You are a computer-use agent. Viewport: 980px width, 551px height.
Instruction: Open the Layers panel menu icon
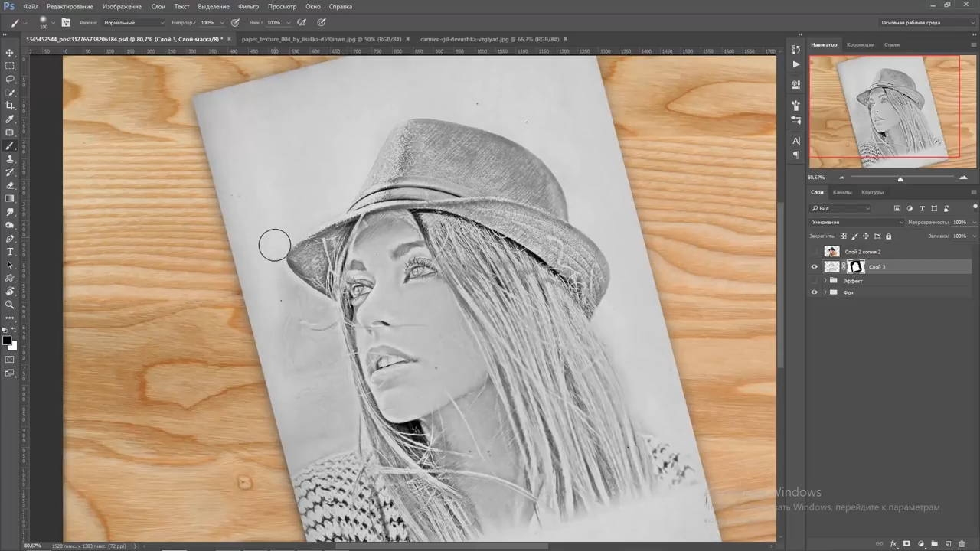click(974, 192)
